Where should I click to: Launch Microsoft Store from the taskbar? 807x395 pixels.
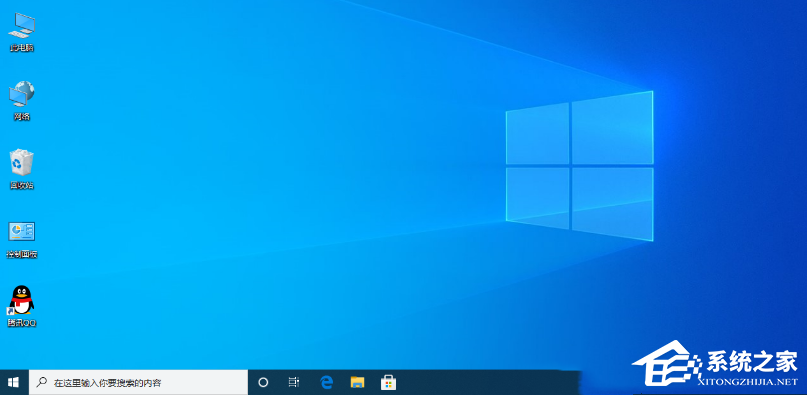click(388, 382)
